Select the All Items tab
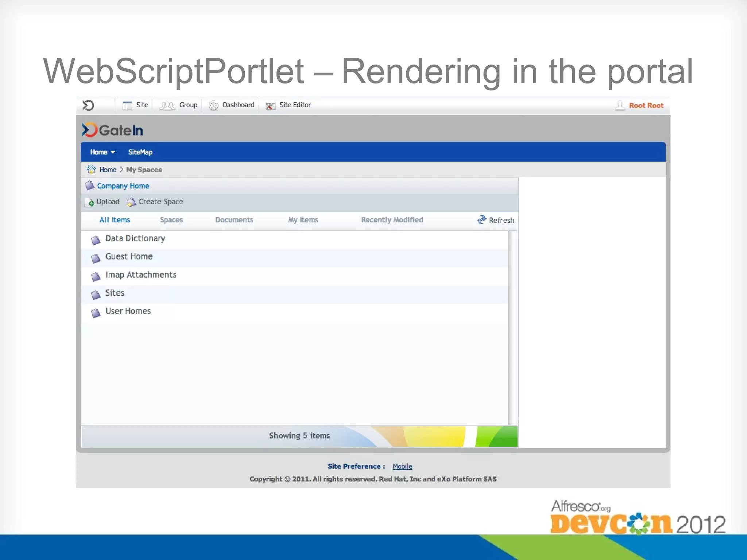 coord(115,220)
